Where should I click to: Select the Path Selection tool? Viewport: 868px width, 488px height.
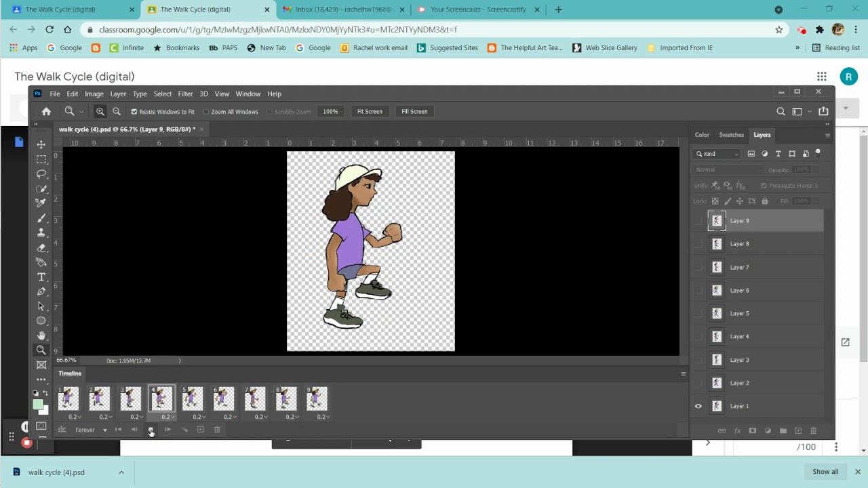point(41,306)
